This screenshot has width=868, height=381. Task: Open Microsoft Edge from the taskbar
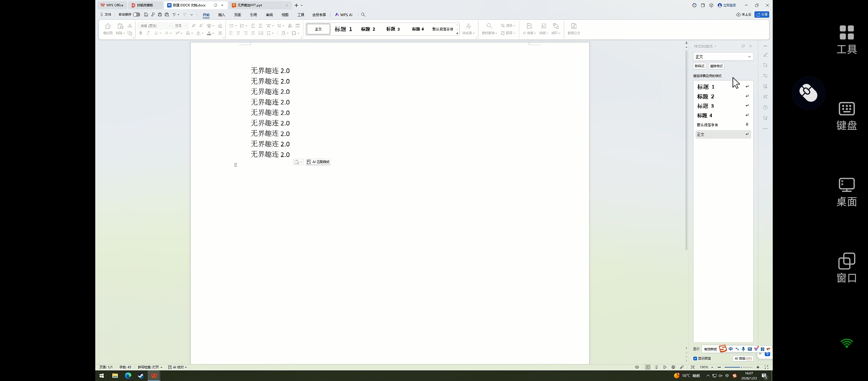(128, 376)
